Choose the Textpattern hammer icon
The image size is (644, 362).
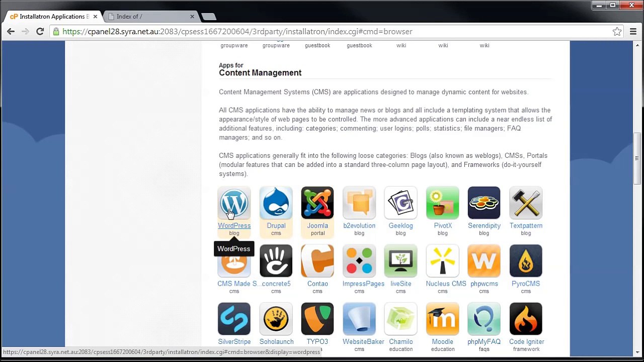(x=526, y=203)
